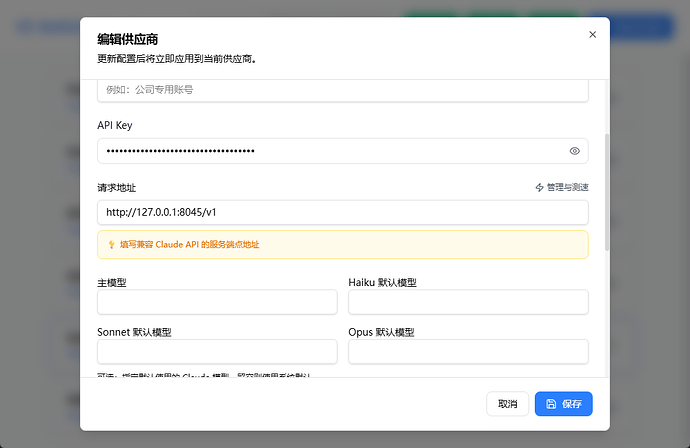Focus the Opus 默认模型 input field
690x448 pixels.
468,352
